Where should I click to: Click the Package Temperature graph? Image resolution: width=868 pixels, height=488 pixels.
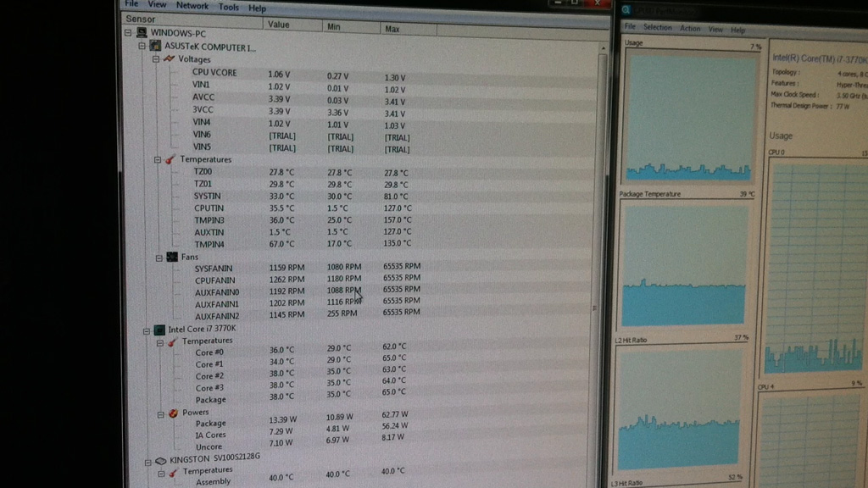pos(685,264)
